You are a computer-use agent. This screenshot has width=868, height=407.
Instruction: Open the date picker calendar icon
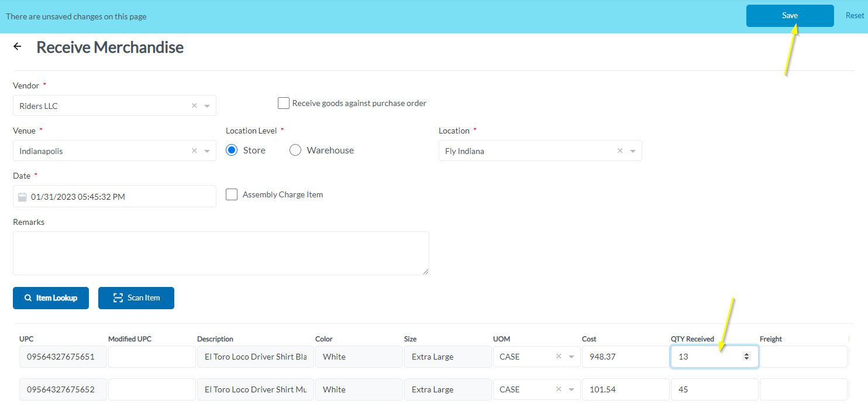pyautogui.click(x=22, y=197)
